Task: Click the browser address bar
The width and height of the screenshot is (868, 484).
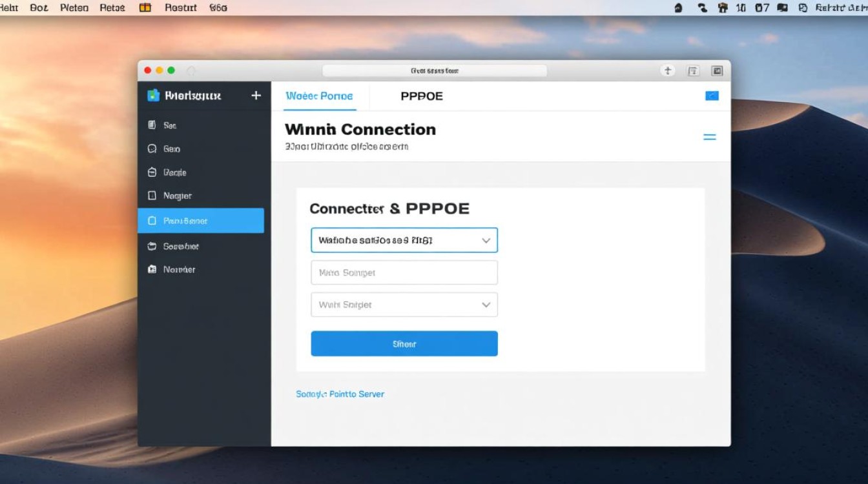Action: pyautogui.click(x=435, y=71)
